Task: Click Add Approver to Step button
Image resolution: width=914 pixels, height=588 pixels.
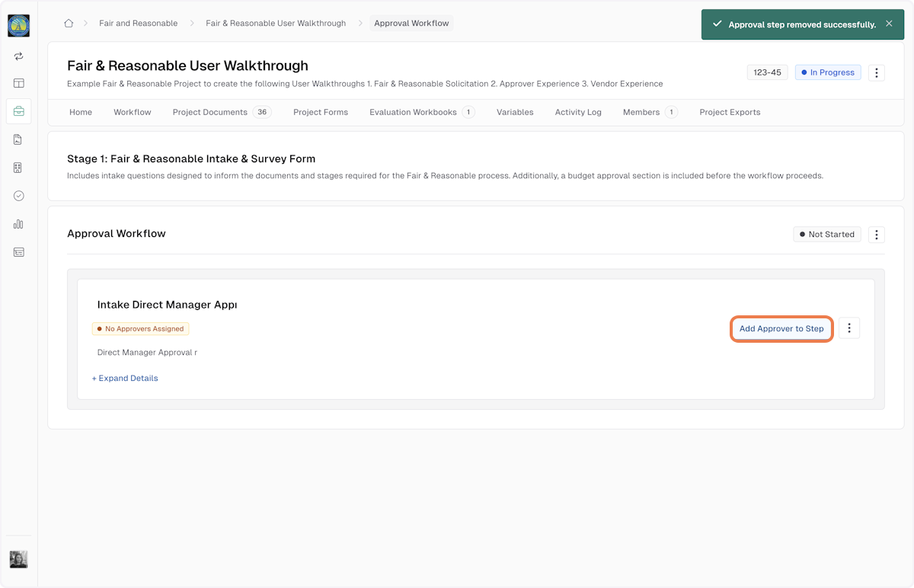Action: tap(781, 328)
